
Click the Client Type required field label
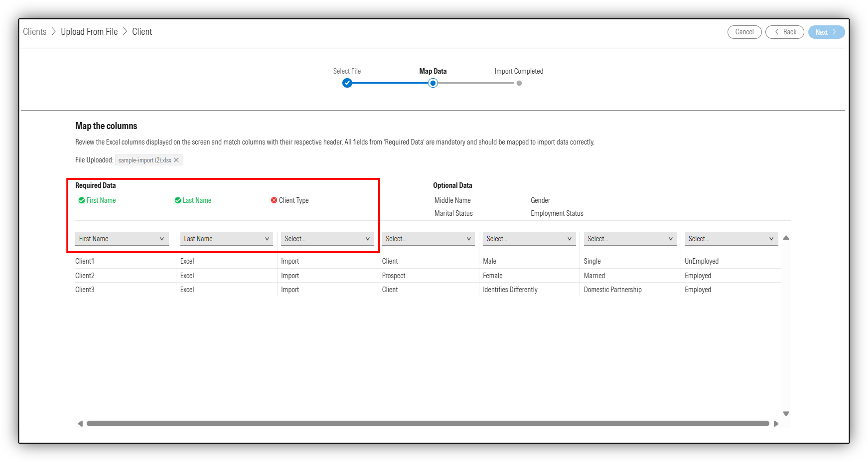point(294,200)
